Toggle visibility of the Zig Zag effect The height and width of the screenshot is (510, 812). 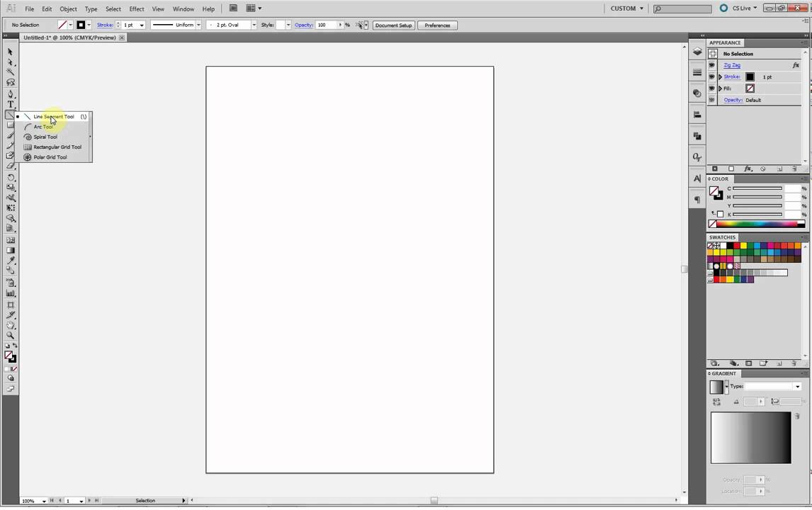(712, 64)
